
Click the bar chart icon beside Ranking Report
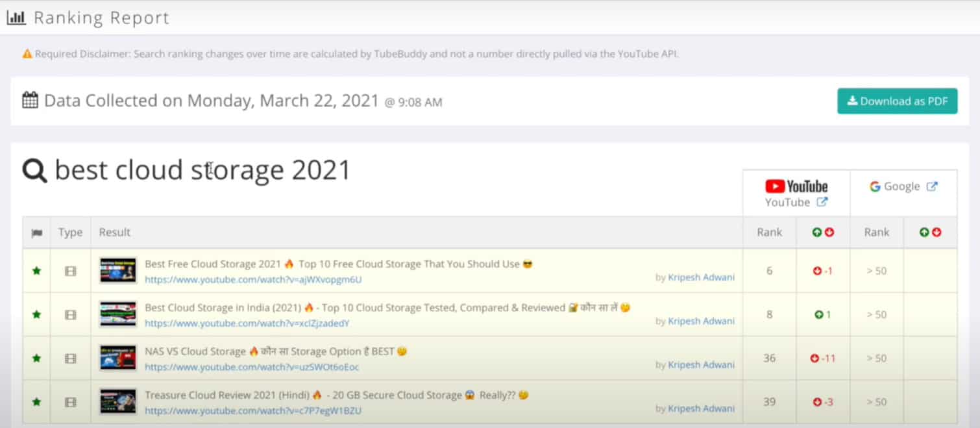[x=16, y=18]
